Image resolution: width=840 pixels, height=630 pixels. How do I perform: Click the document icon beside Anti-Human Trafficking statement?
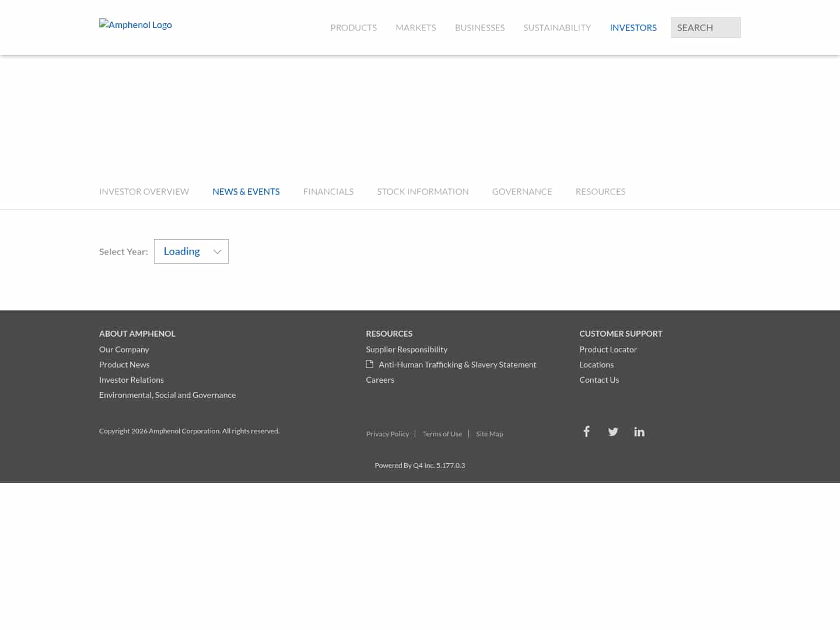pos(370,363)
